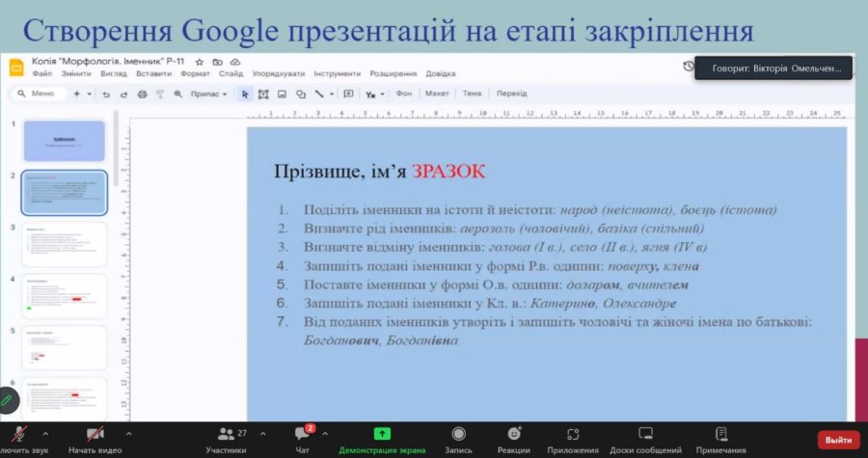Open the Формат menu
Screen dimensions: 868x458
pyautogui.click(x=195, y=73)
